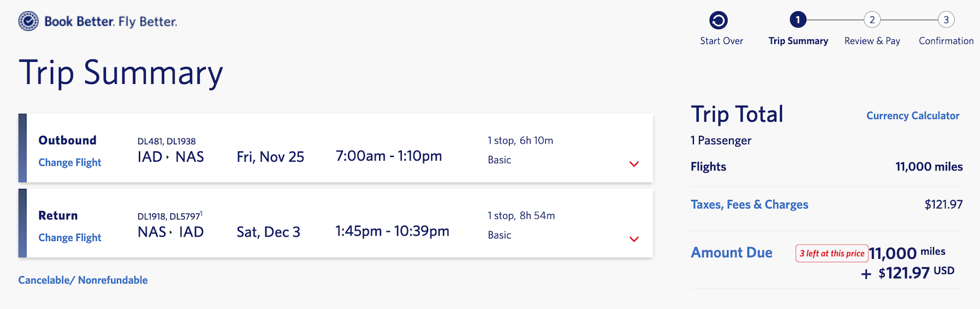The height and width of the screenshot is (309, 980).
Task: Expand the Return flight details chevron
Action: (x=634, y=239)
